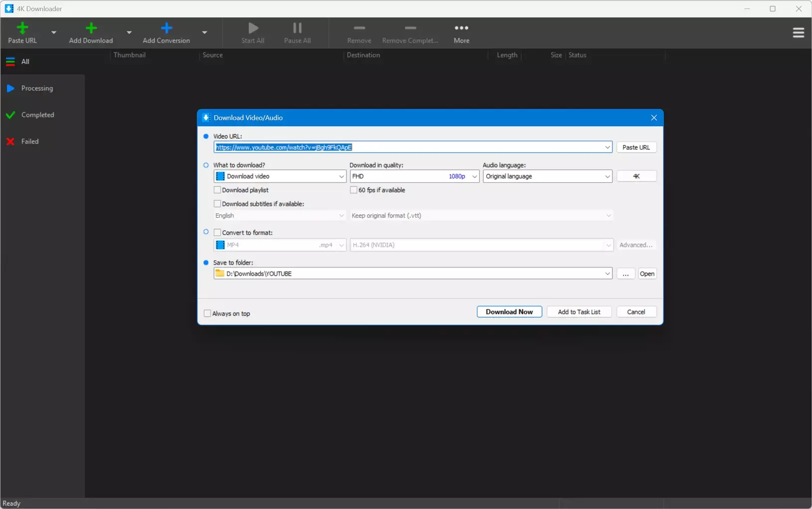Enable 60 fps if available

354,190
